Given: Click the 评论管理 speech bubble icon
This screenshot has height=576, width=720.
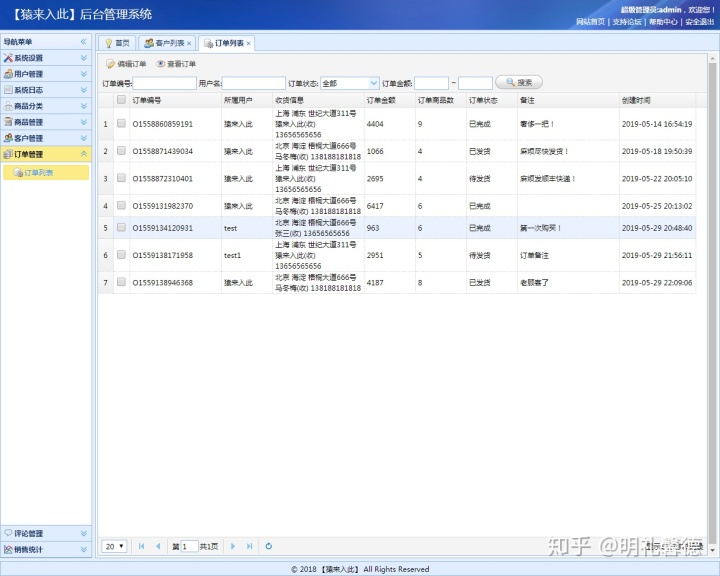Looking at the screenshot, I should [x=8, y=533].
